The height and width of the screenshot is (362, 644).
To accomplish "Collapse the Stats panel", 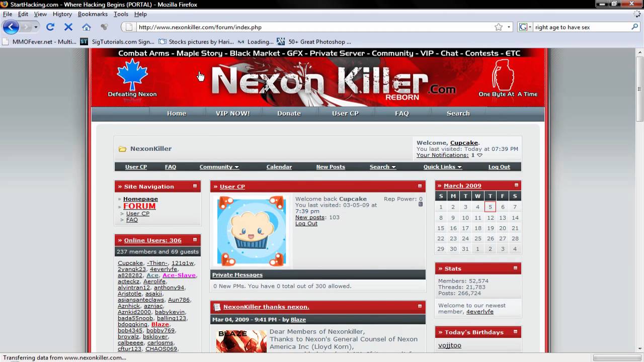I will coord(516,268).
